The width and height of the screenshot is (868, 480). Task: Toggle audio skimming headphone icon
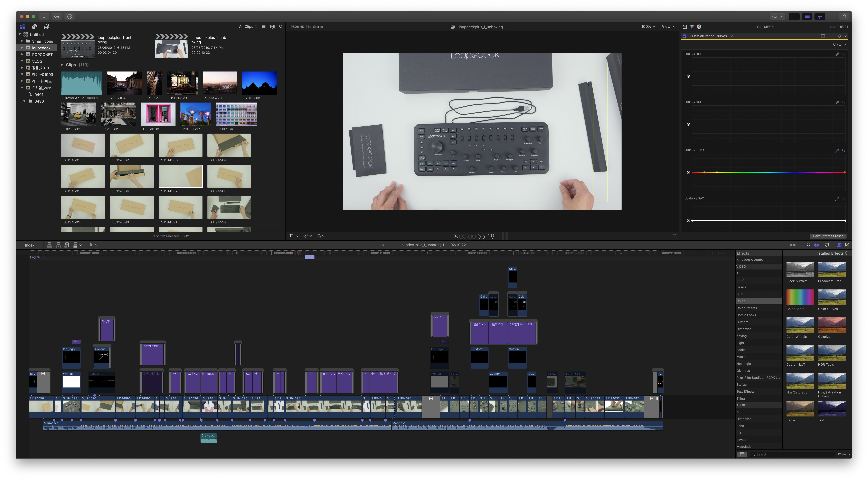808,245
